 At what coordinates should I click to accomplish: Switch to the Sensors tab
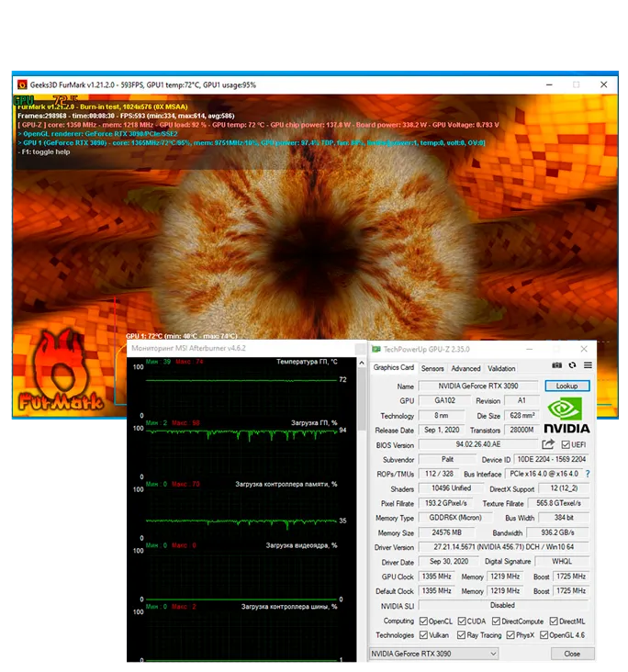432,368
